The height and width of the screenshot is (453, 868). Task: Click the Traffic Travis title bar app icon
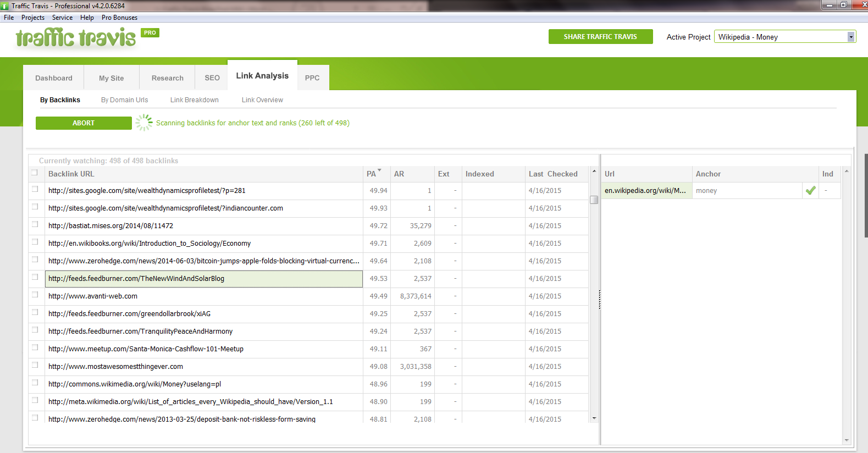tap(5, 6)
